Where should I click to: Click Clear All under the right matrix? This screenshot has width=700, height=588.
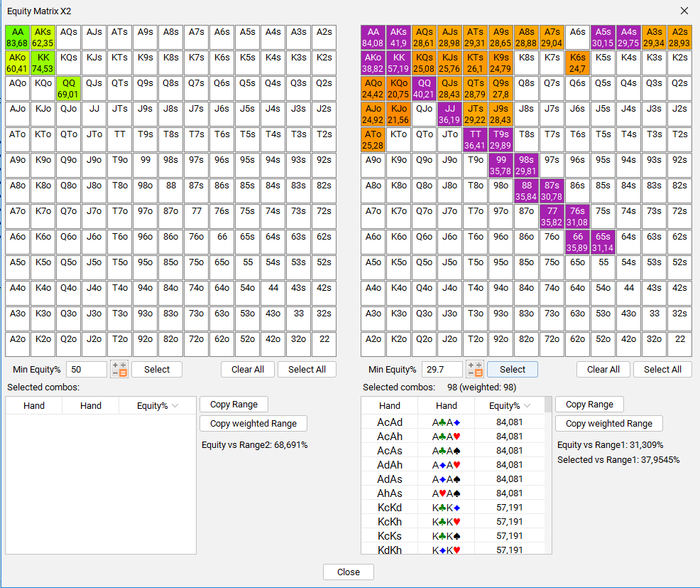click(603, 369)
